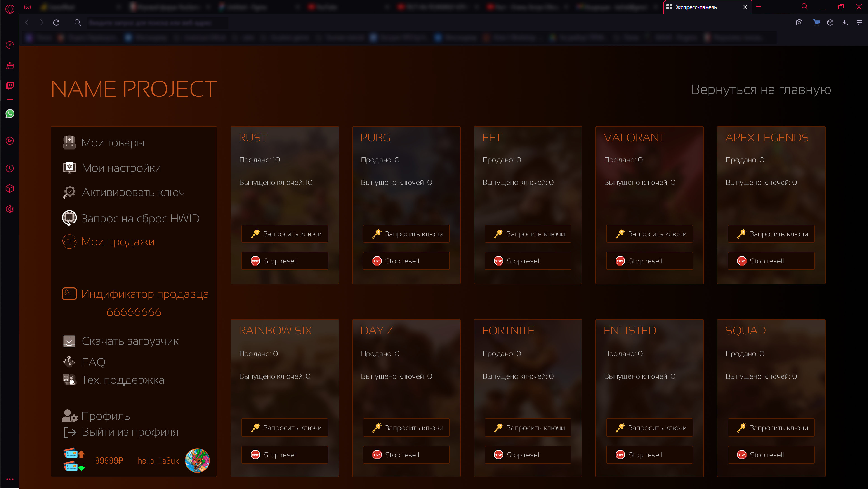Stop resell for FORTNITE

click(528, 455)
